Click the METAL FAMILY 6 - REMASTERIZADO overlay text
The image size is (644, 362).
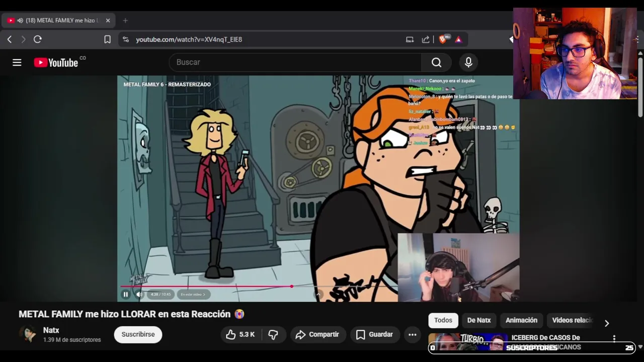(x=167, y=84)
